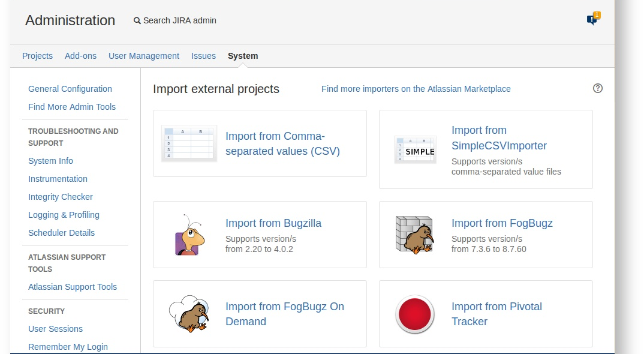The width and height of the screenshot is (644, 354).
Task: Open the Add-ons tab
Action: click(x=80, y=56)
